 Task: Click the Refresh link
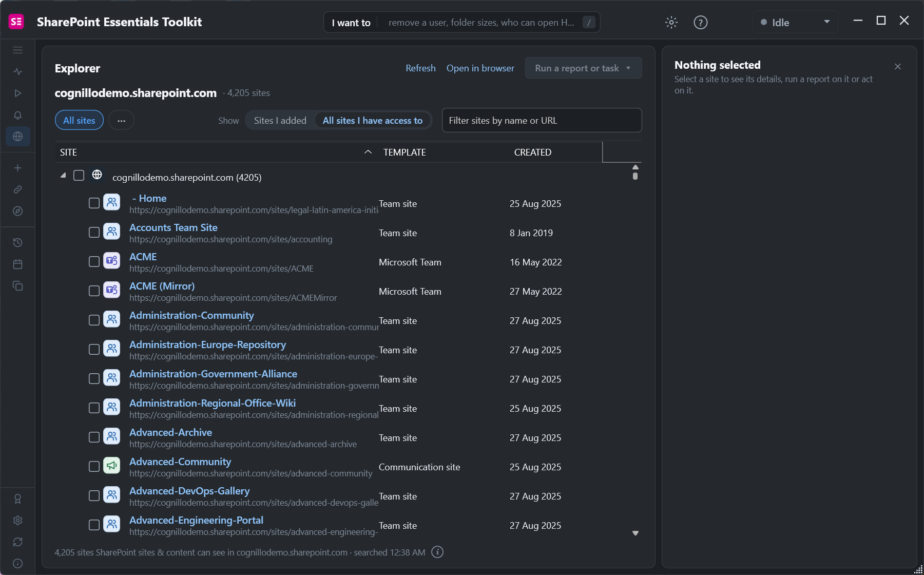[420, 68]
